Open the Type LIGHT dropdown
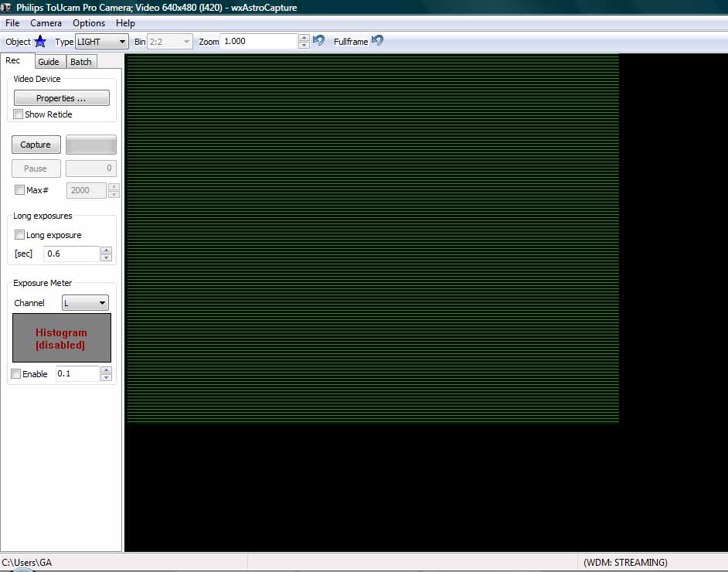Viewport: 728px width, 572px height. [102, 41]
